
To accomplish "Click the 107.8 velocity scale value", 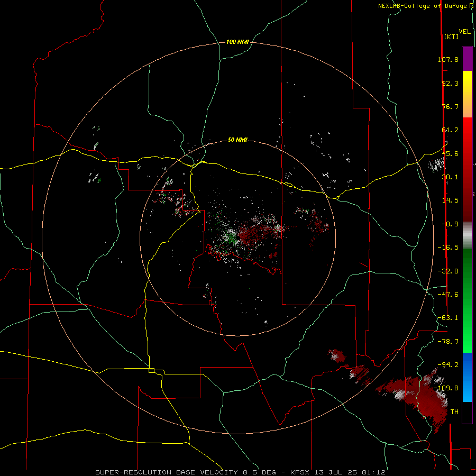I will pyautogui.click(x=448, y=59).
